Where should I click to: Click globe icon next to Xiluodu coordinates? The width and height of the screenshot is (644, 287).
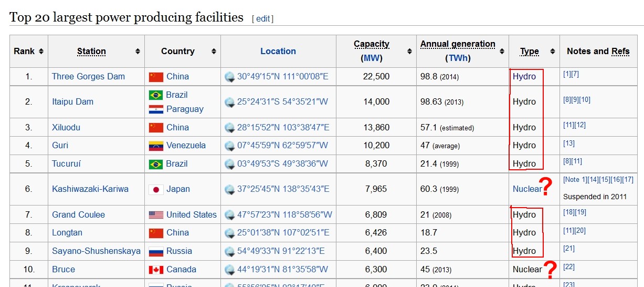point(230,128)
